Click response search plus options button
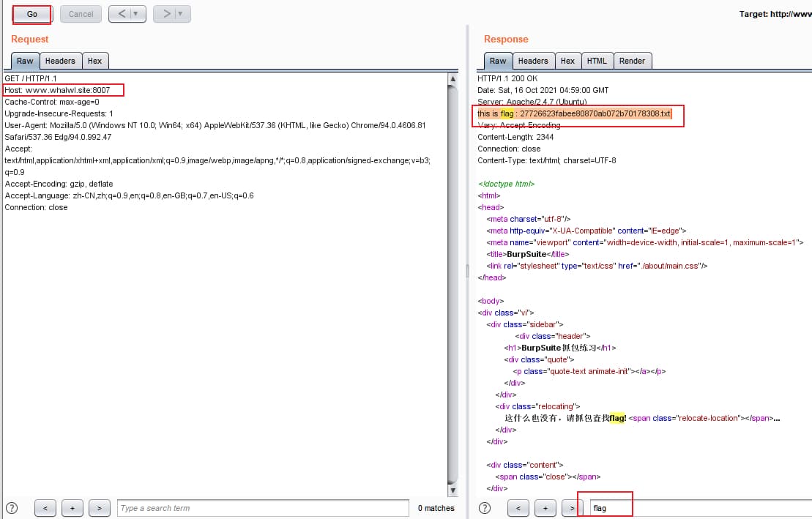The height and width of the screenshot is (519, 812). click(545, 508)
